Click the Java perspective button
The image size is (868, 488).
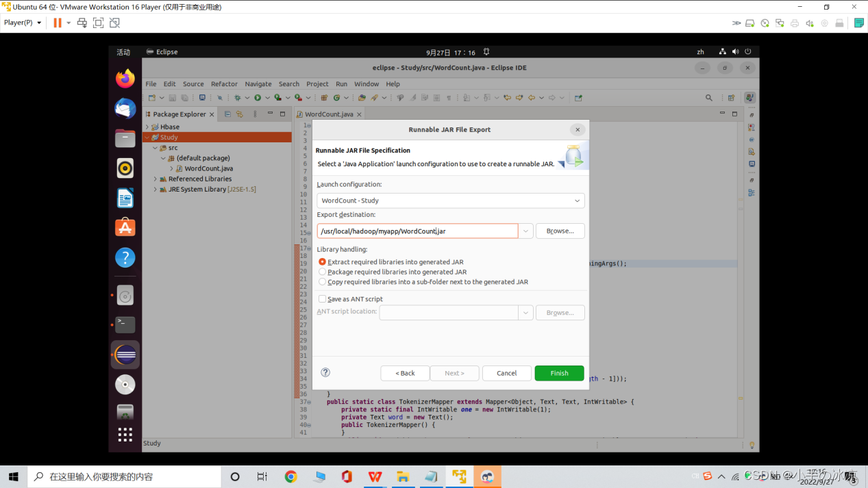749,98
